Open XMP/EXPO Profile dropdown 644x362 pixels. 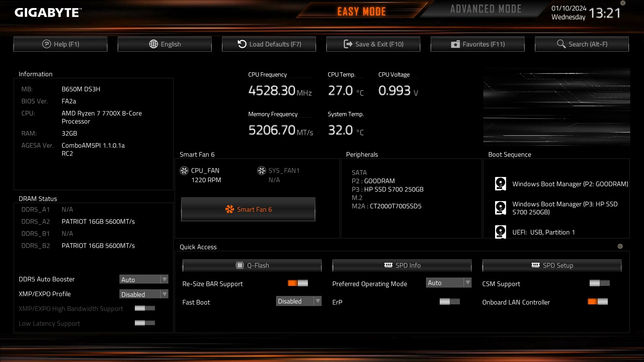coord(144,294)
